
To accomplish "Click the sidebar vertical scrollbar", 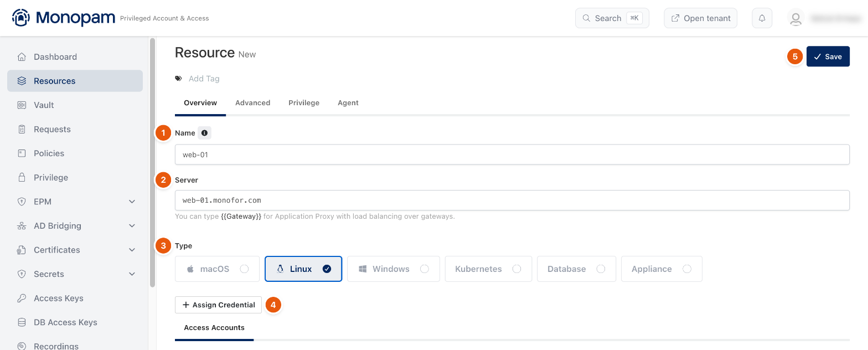I will [152, 162].
